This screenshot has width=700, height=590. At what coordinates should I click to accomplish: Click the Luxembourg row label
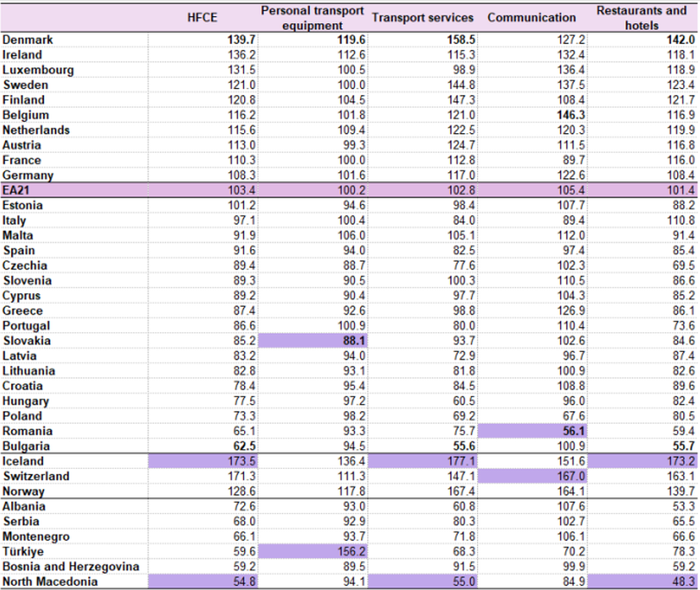[x=38, y=70]
